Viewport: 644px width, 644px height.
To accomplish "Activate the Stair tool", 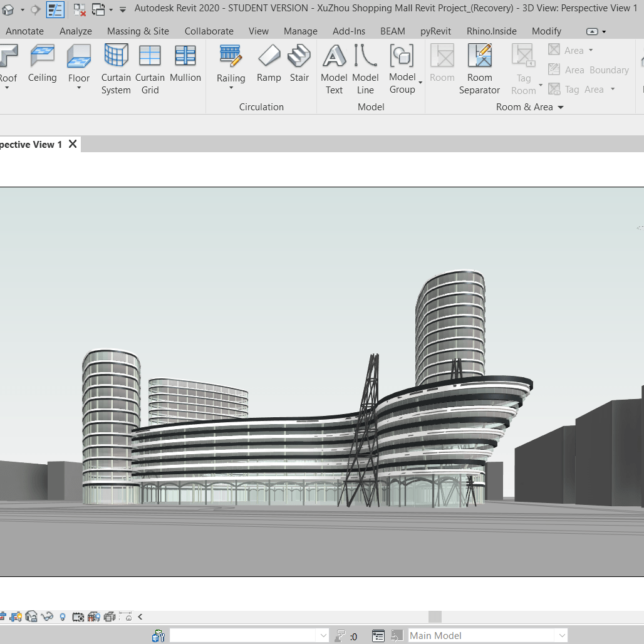I will pyautogui.click(x=299, y=64).
